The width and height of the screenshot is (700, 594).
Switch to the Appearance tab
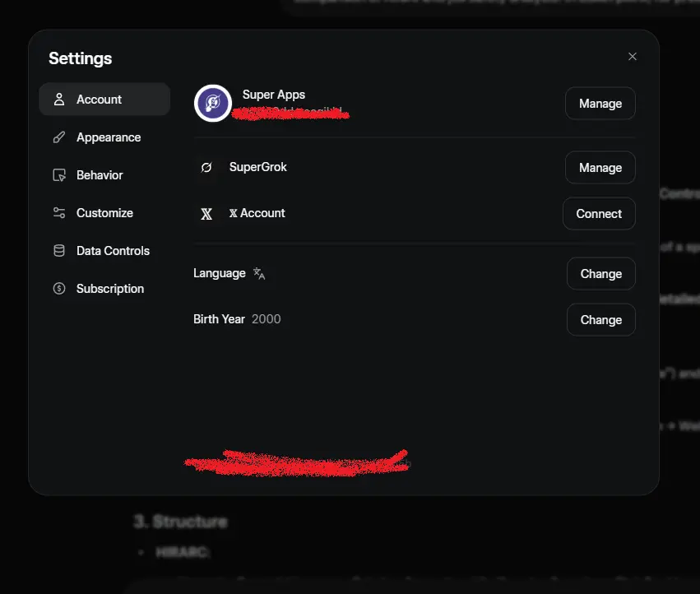(104, 137)
